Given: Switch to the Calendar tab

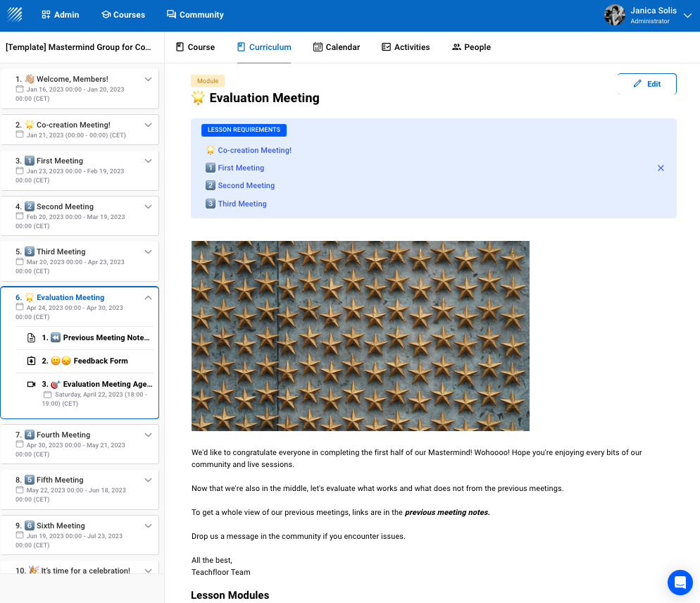Looking at the screenshot, I should [337, 47].
